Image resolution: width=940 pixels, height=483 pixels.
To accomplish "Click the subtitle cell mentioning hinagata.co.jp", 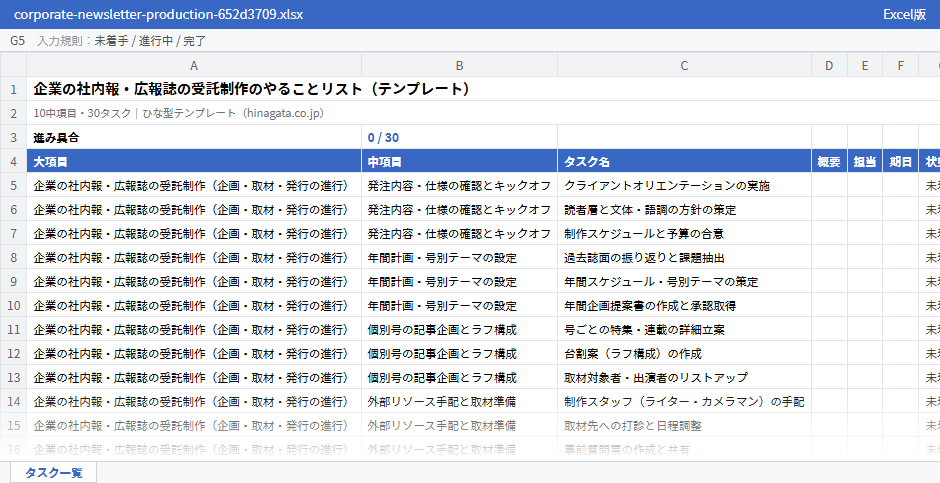I will pyautogui.click(x=179, y=113).
